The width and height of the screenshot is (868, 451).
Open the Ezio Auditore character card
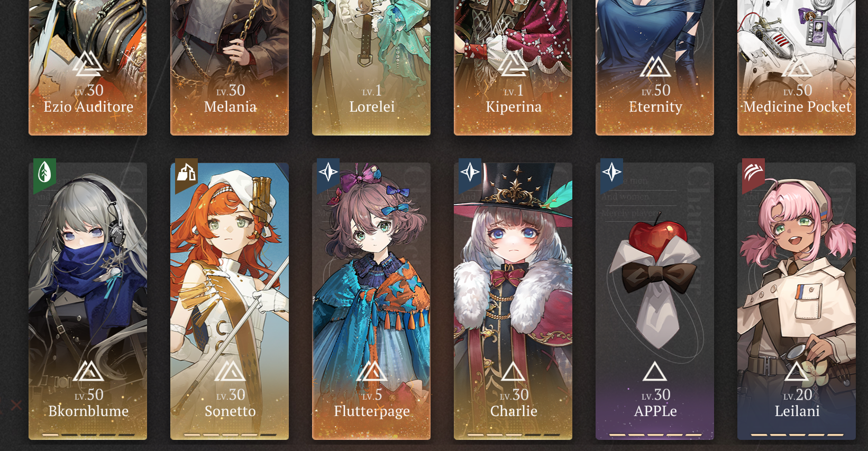point(88,67)
